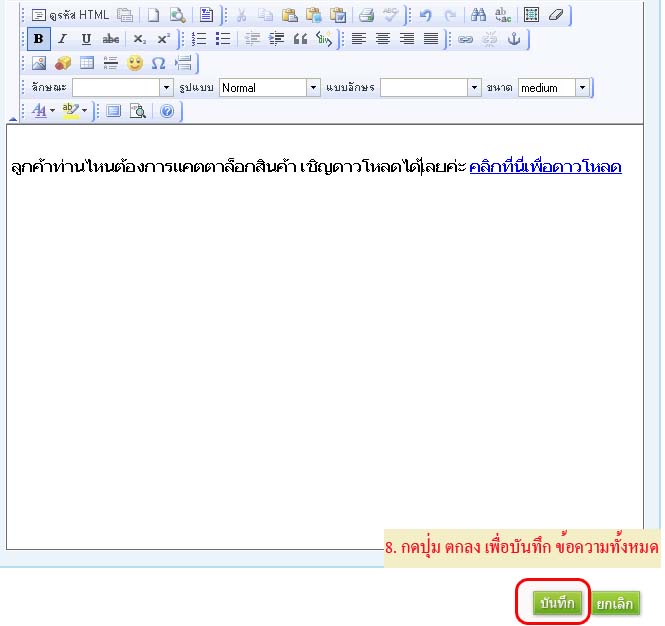
Task: Open Find with binoculars icon
Action: point(478,15)
